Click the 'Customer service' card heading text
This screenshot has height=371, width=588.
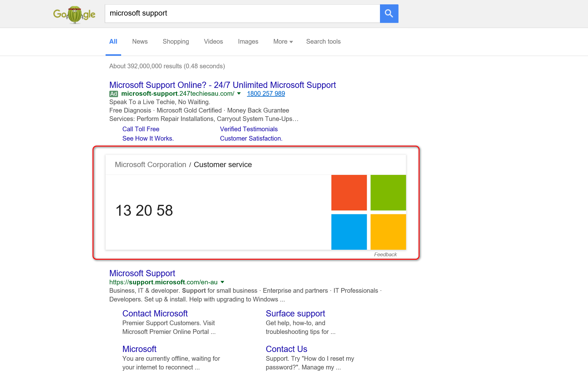pyautogui.click(x=223, y=165)
